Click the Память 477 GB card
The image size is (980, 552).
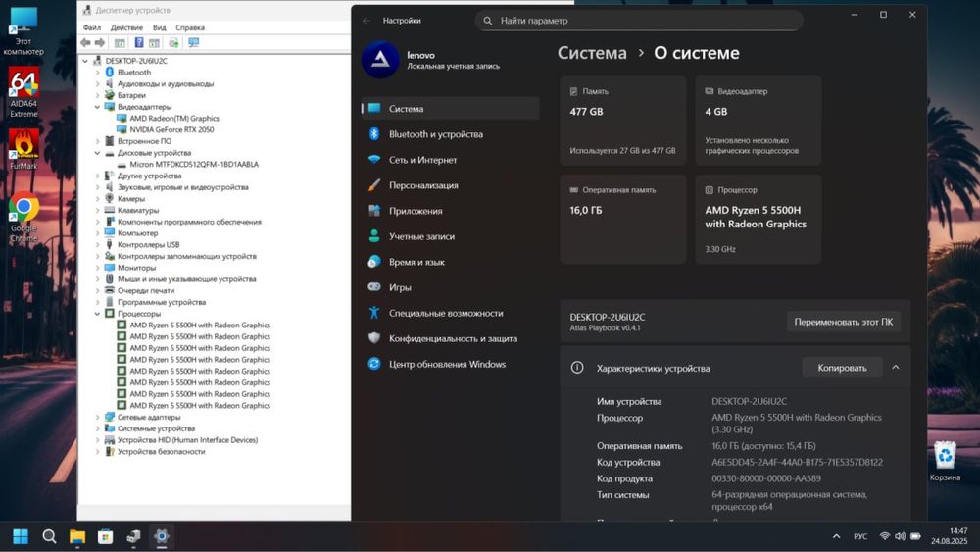(622, 121)
